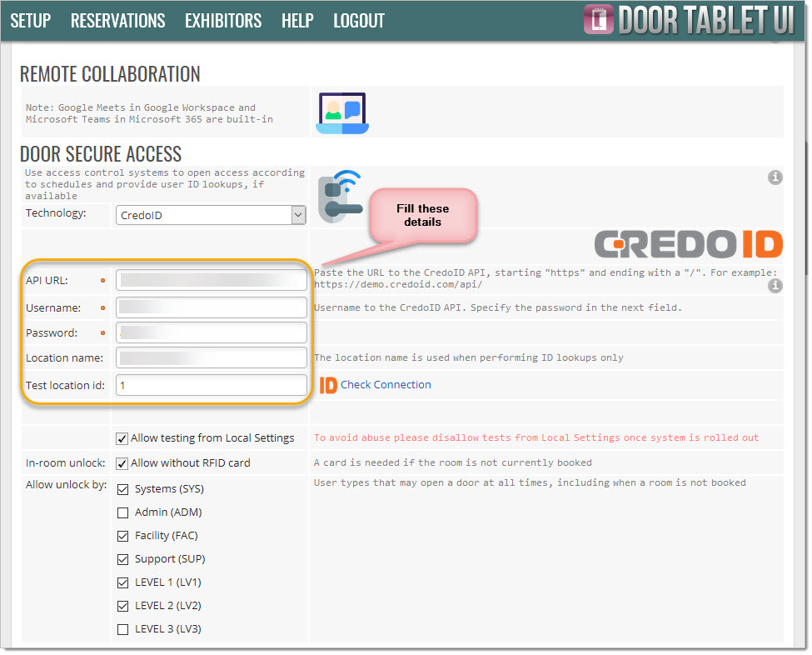The image size is (812, 655).
Task: Open info icon beside API URL description
Action: (x=775, y=285)
